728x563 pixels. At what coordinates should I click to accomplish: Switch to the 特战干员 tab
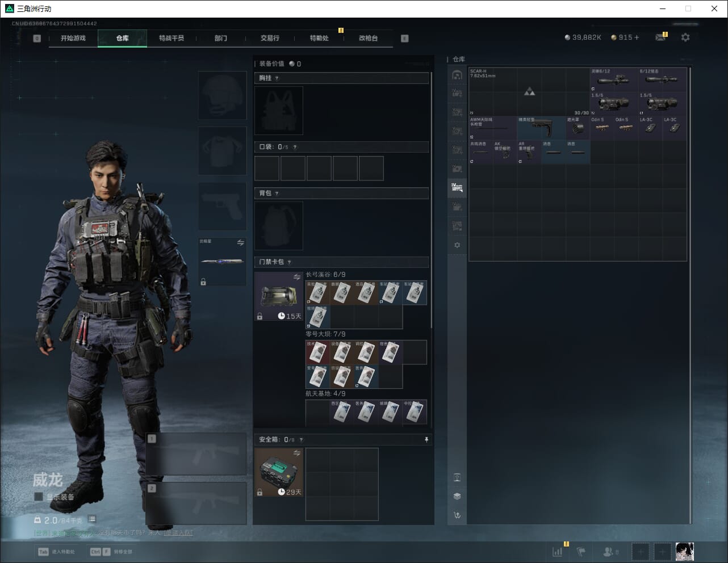[171, 38]
